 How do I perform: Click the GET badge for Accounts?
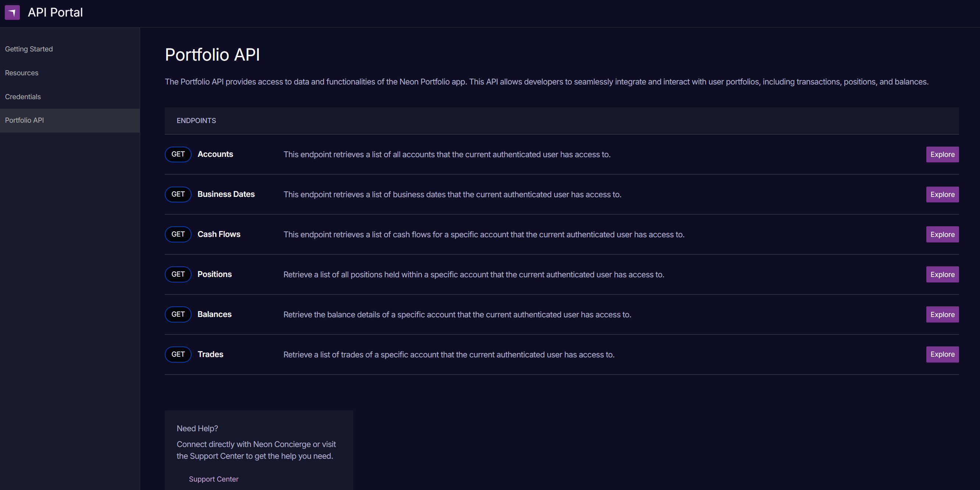click(178, 154)
